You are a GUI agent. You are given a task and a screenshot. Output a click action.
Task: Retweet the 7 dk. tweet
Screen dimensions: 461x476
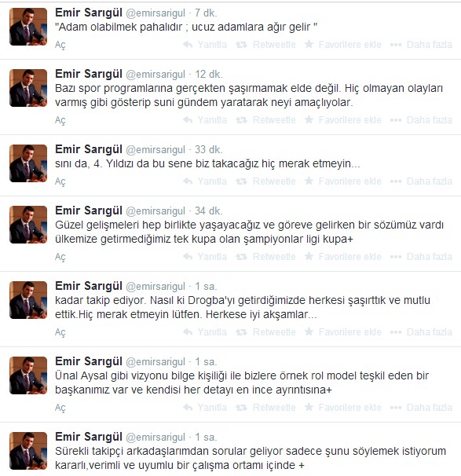[265, 45]
